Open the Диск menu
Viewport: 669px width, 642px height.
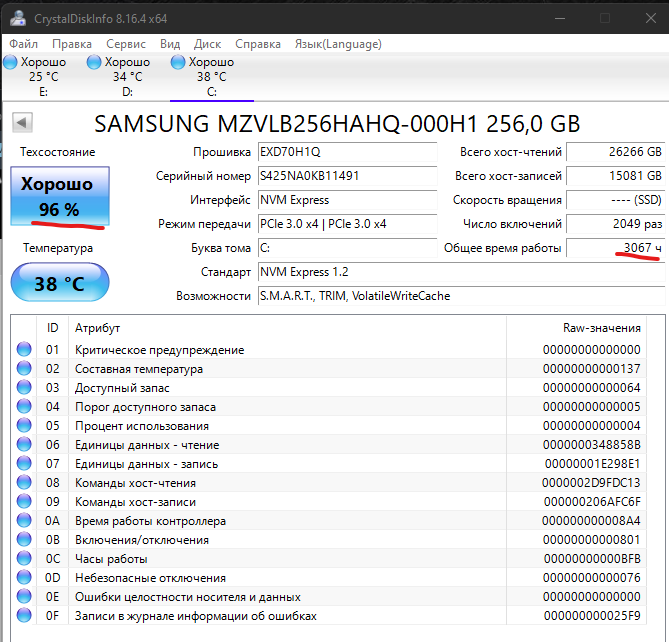coord(207,44)
